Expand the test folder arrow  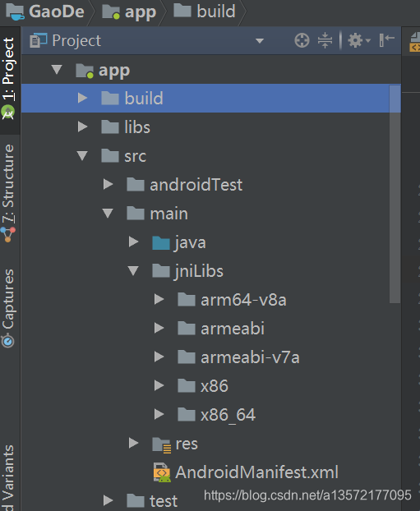(108, 500)
